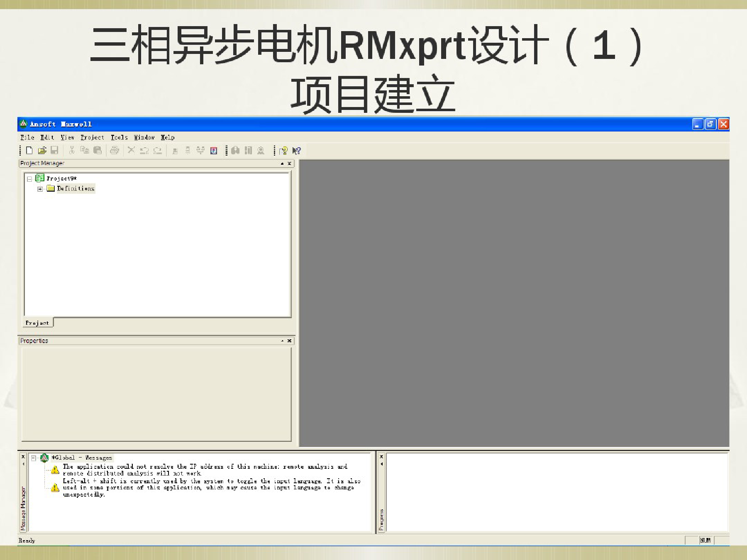Click the What's This help cursor icon
Image resolution: width=747 pixels, height=560 pixels.
(x=296, y=151)
